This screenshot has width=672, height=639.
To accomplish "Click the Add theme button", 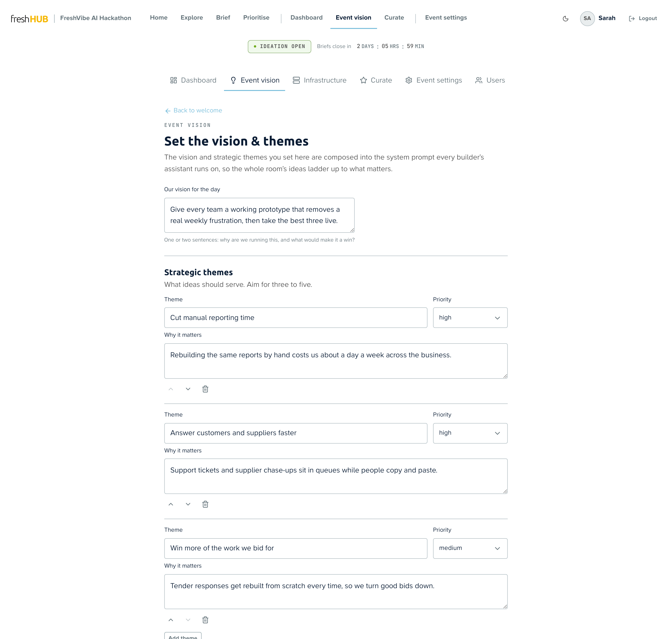I will tap(183, 636).
